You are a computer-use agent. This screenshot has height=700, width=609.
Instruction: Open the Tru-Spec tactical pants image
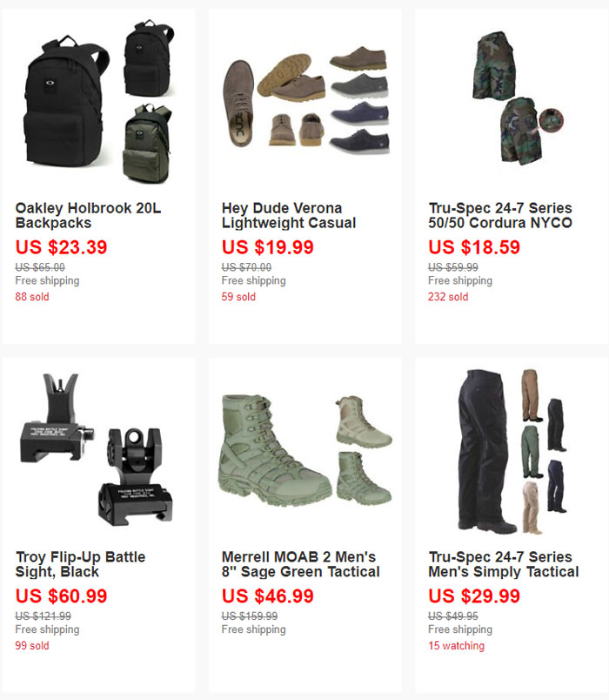point(512,451)
